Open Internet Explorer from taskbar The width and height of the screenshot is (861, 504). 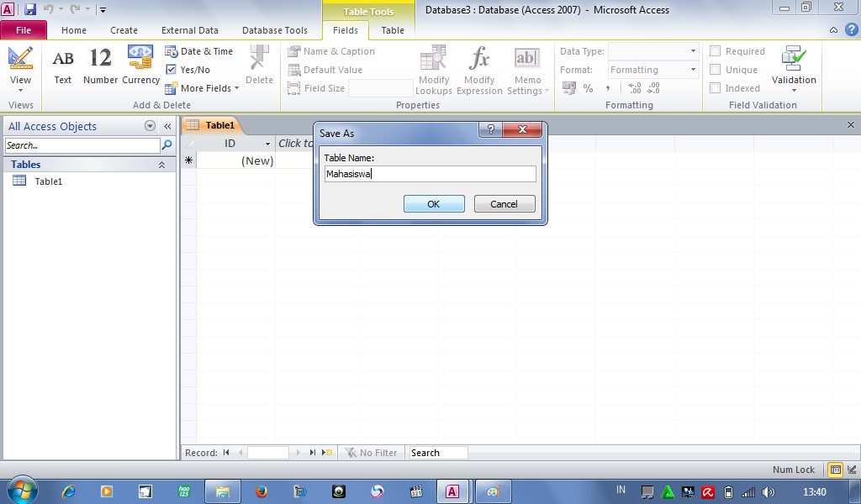coord(68,491)
